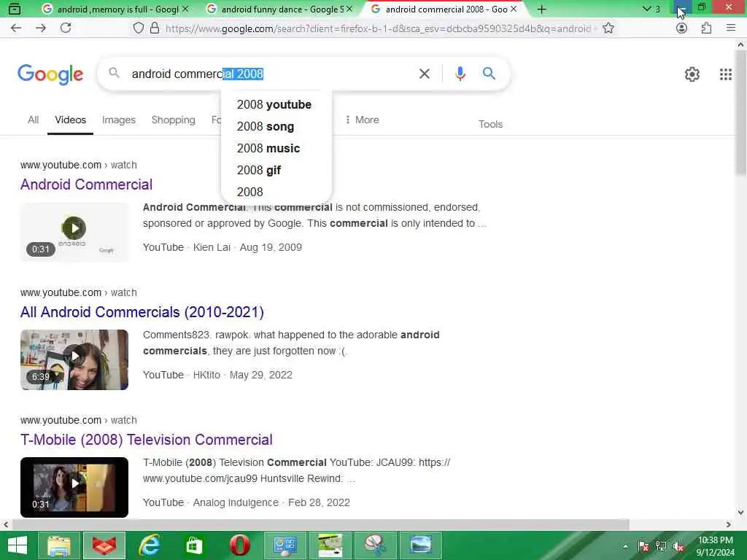747x560 pixels.
Task: Open the Windows Store taskbar icon
Action: click(194, 545)
